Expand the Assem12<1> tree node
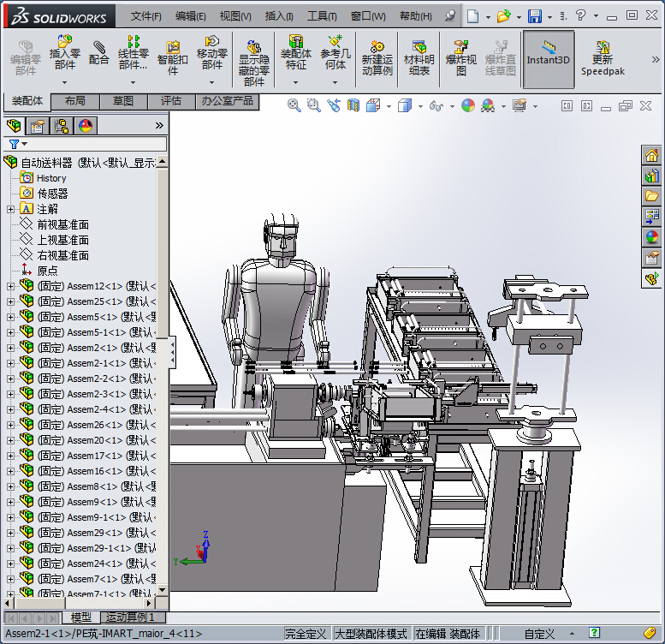The width and height of the screenshot is (665, 644). 10,286
